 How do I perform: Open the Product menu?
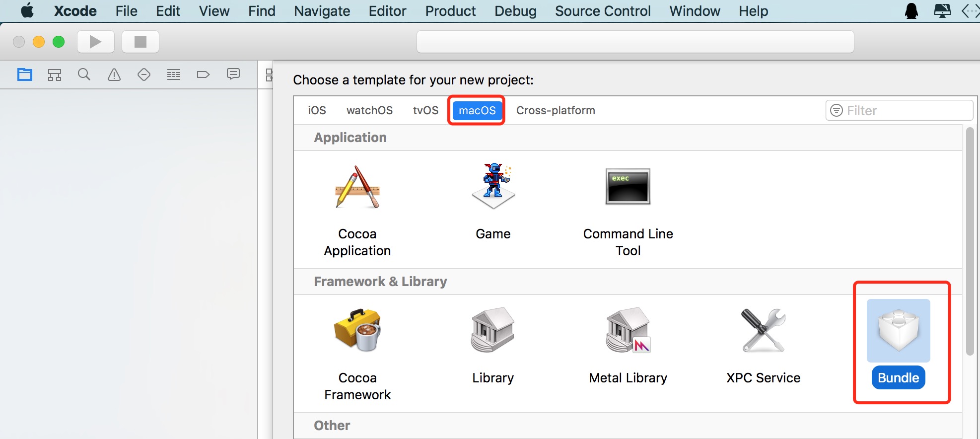(x=450, y=11)
